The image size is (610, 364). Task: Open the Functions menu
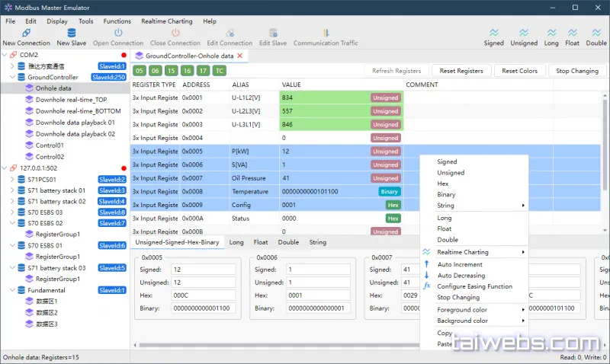117,21
